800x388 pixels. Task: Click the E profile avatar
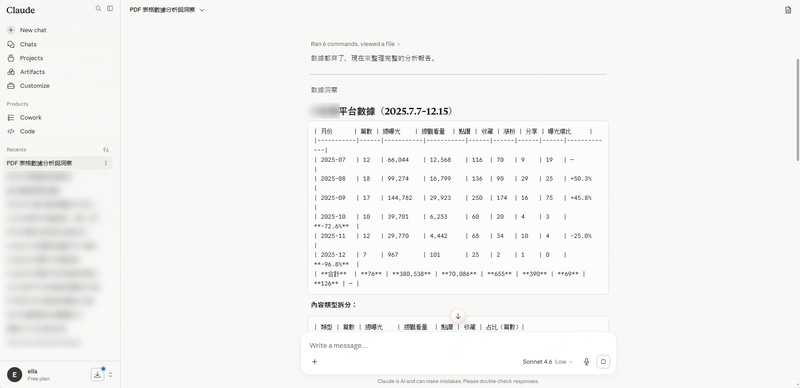tap(14, 374)
